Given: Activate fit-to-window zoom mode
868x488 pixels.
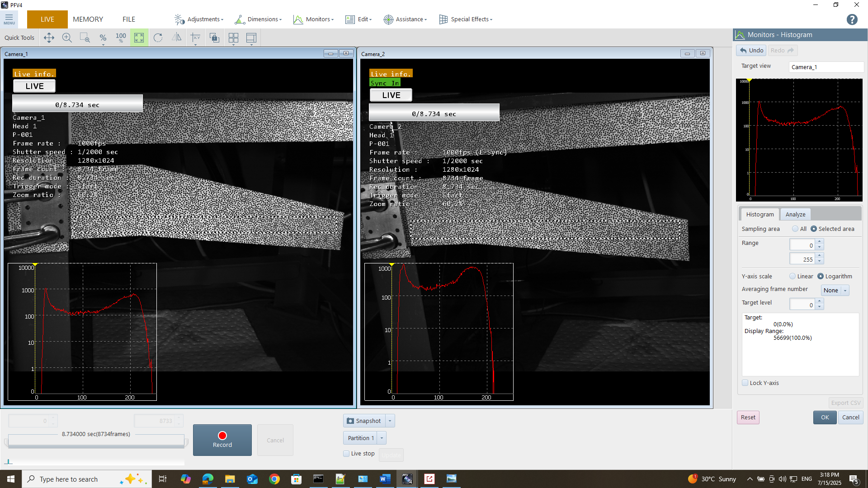Looking at the screenshot, I should (139, 38).
